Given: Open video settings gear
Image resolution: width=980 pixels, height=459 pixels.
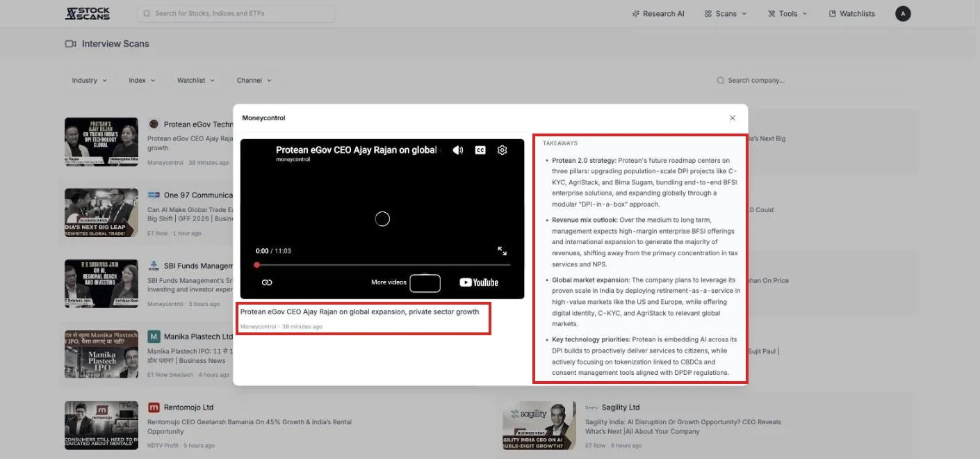Looking at the screenshot, I should (503, 150).
